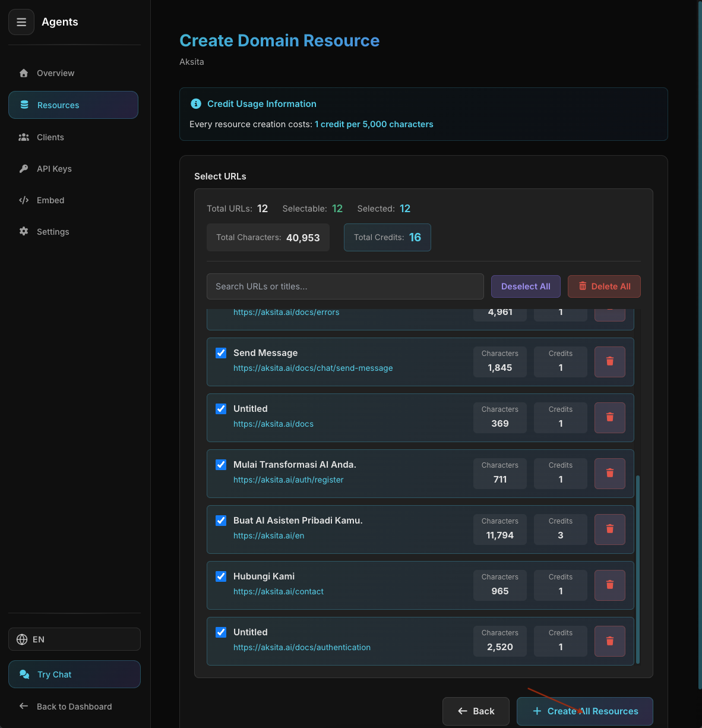
Task: Click the info icon in Credit Usage Information
Action: 196,103
